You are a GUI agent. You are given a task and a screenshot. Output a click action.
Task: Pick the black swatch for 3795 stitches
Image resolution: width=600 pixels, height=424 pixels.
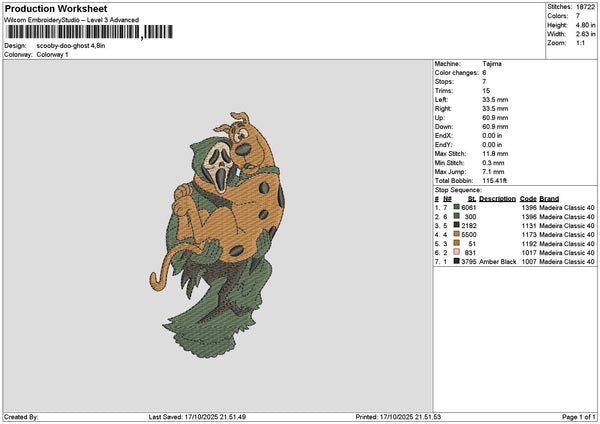457,261
